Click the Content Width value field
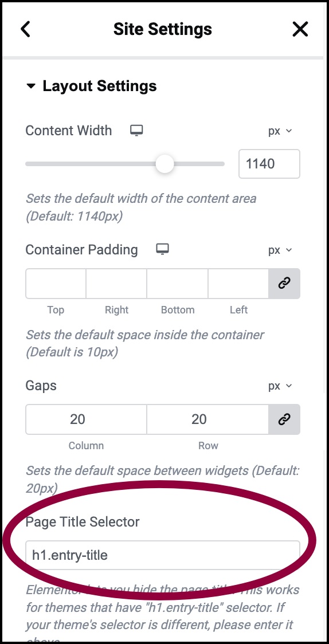 pos(269,164)
